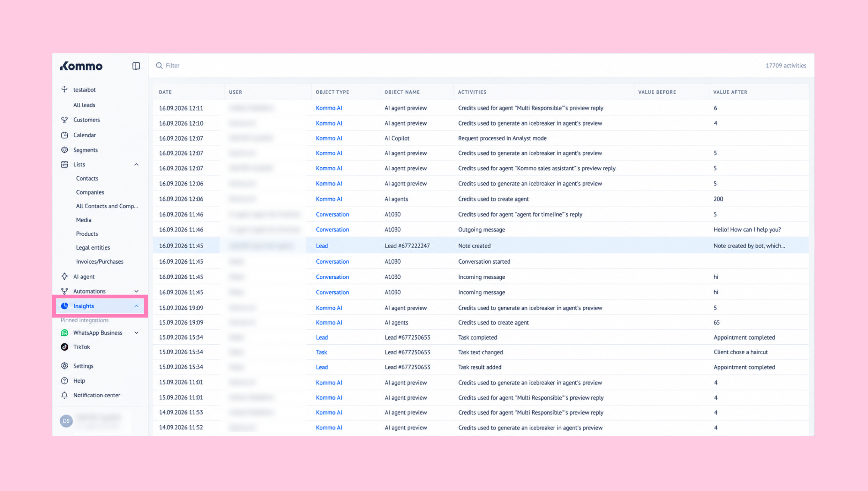Click the Insights pie chart icon
The height and width of the screenshot is (491, 868).
click(64, 306)
